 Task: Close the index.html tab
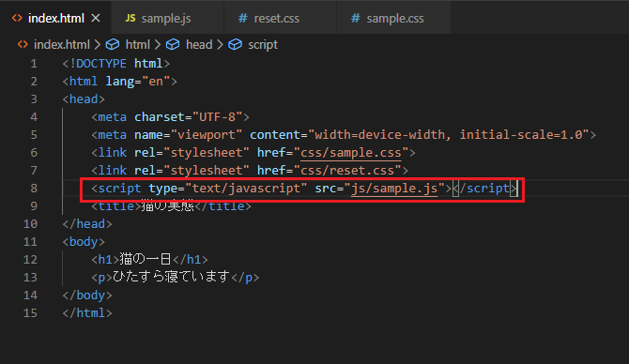pyautogui.click(x=96, y=18)
